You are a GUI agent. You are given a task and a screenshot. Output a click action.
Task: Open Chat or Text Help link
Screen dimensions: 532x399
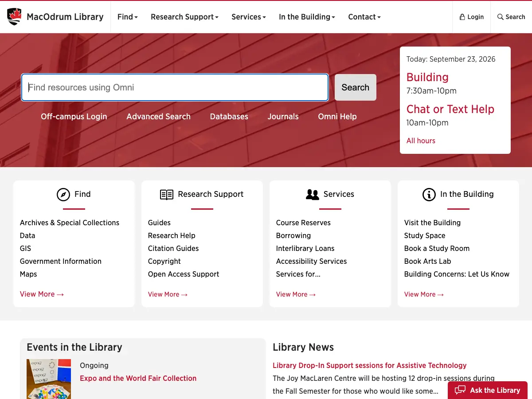pyautogui.click(x=450, y=109)
